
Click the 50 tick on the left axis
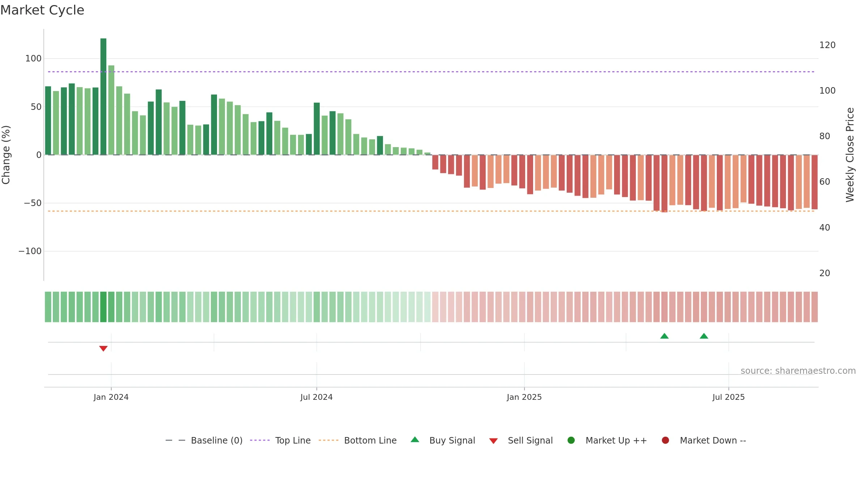click(x=36, y=107)
